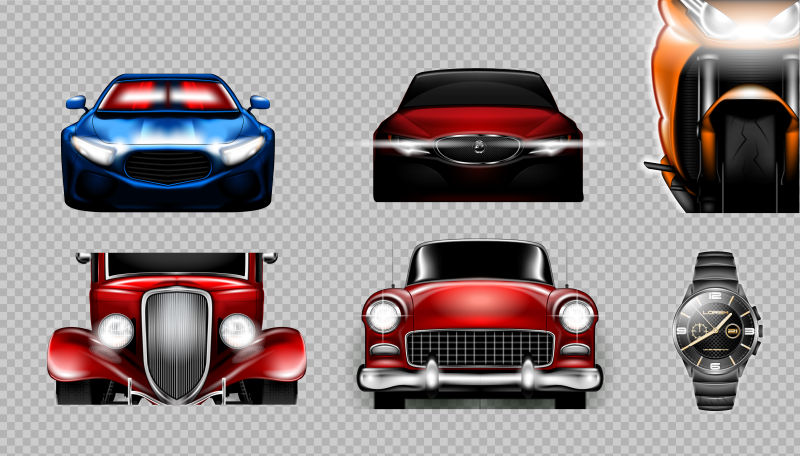Click the hot rod's left round headlight
800x456 pixels.
click(x=115, y=330)
